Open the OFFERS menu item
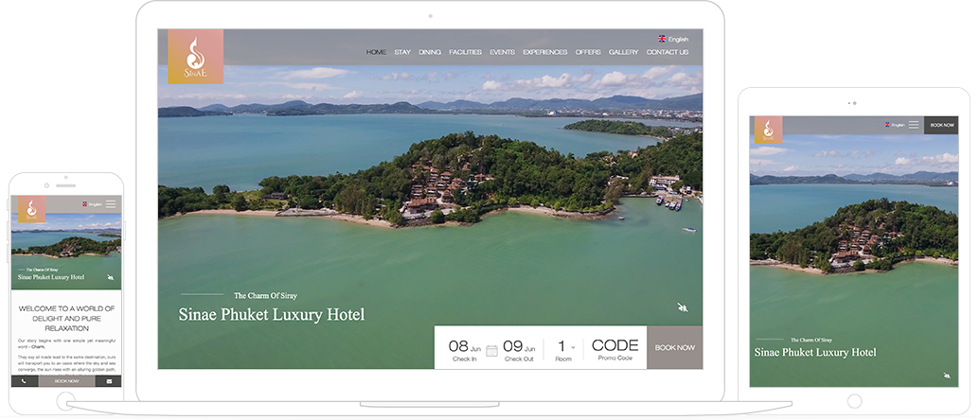980x420 pixels. point(588,52)
